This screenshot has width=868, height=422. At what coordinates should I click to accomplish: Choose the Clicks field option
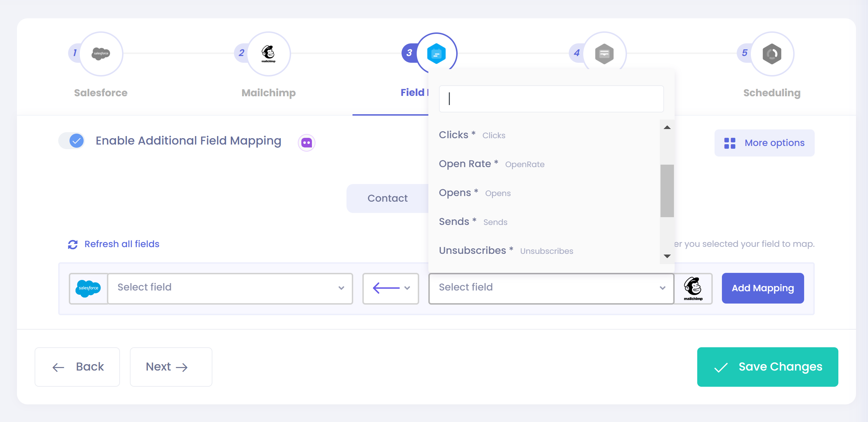click(x=544, y=135)
